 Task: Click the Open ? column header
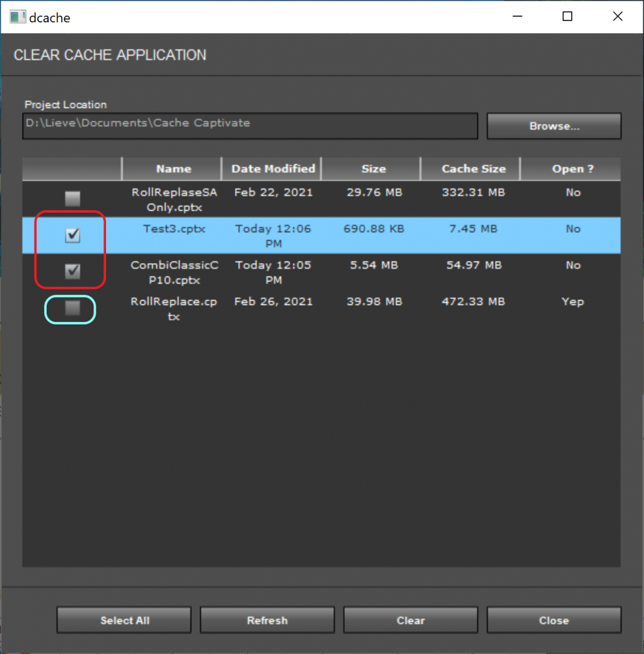coord(572,169)
